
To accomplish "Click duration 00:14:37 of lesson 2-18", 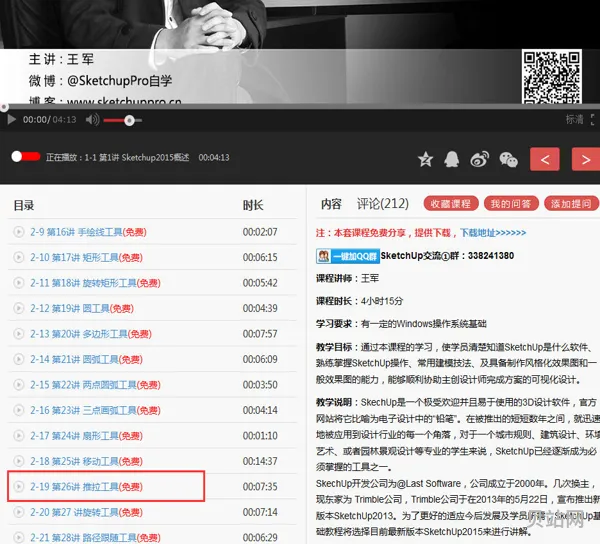I will 260,461.
